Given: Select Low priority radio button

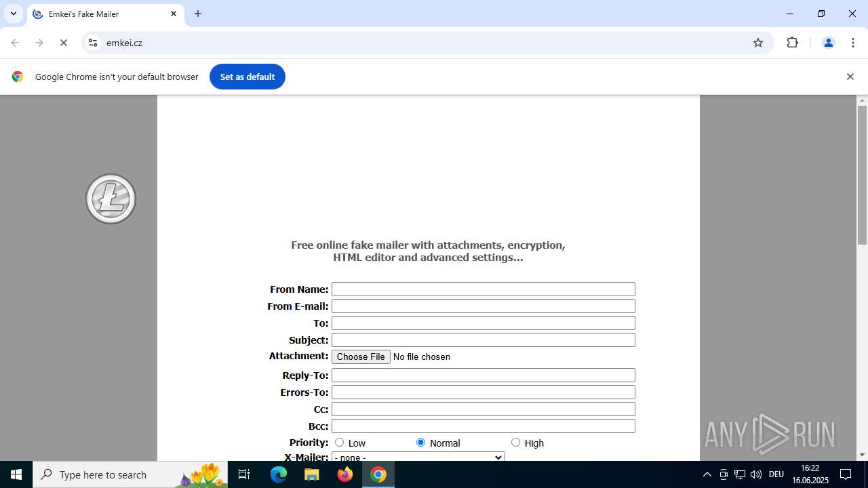Looking at the screenshot, I should tap(339, 443).
